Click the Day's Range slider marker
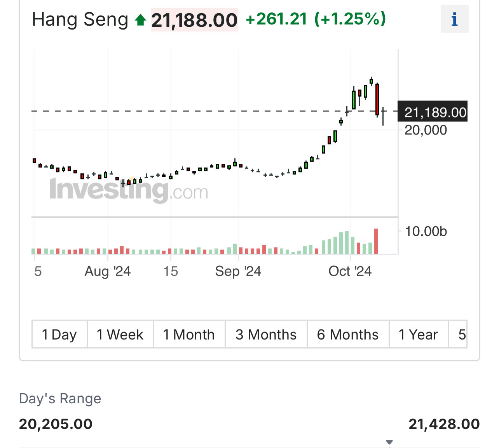This screenshot has width=499, height=448. pyautogui.click(x=389, y=442)
